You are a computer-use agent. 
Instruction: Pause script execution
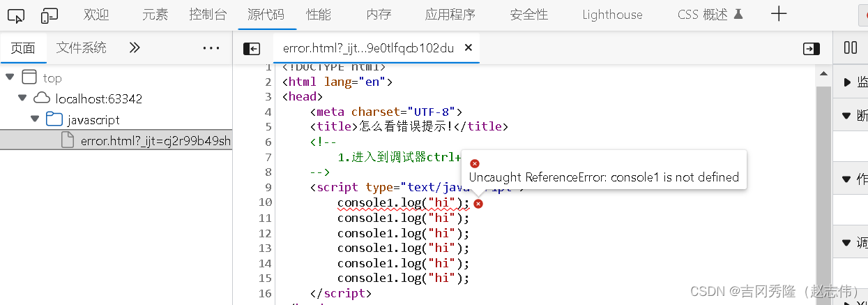851,47
